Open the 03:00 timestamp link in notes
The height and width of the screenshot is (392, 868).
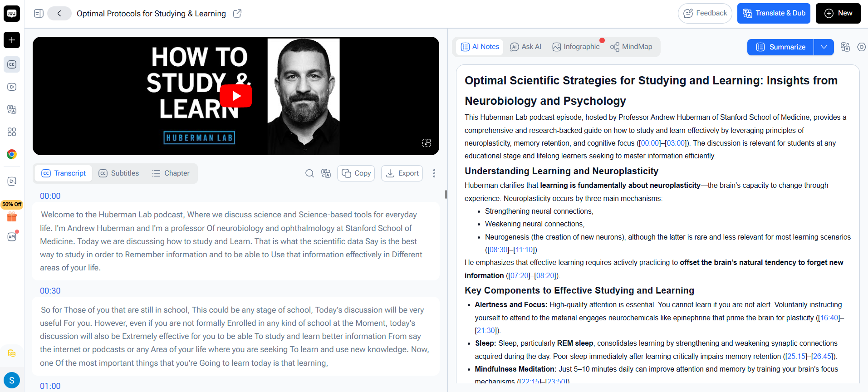(x=676, y=143)
